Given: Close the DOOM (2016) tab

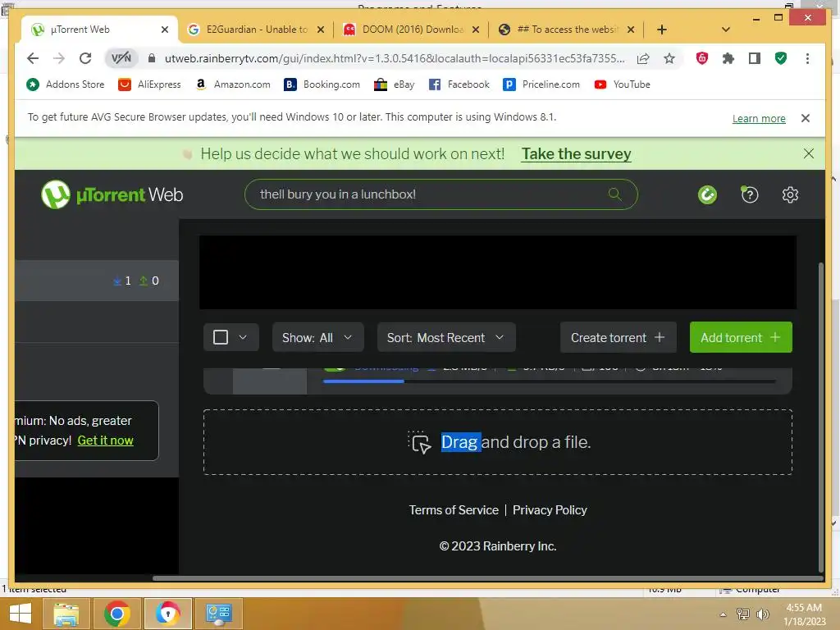Looking at the screenshot, I should click(x=475, y=30).
